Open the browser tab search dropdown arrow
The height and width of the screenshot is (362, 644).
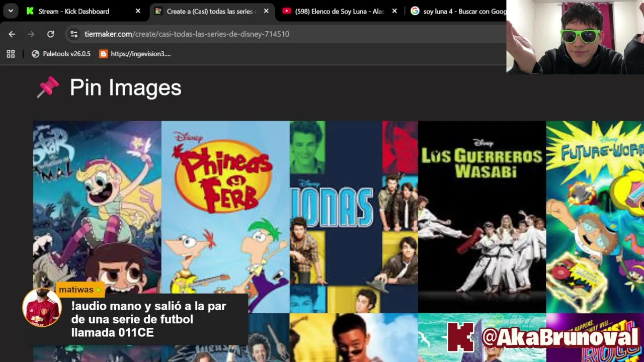[11, 11]
